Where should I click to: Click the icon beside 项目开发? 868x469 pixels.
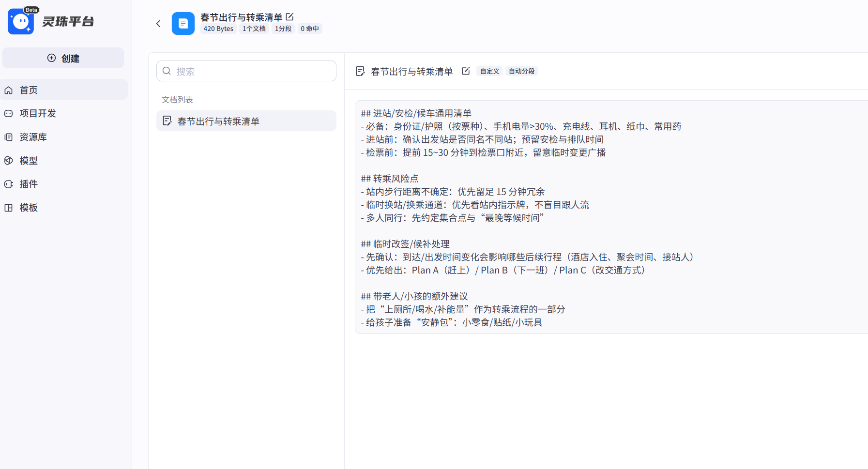[x=9, y=113]
